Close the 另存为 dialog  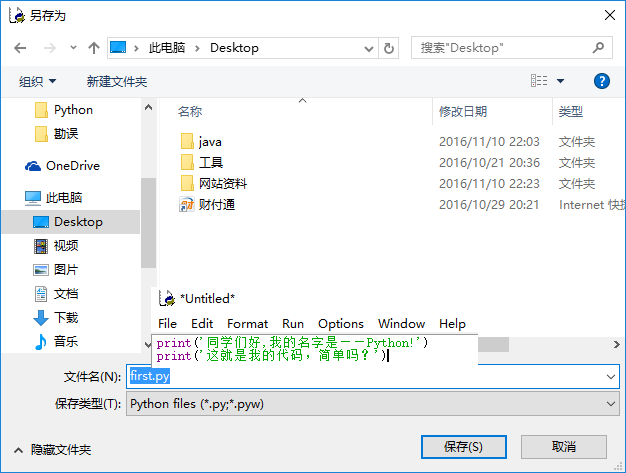pyautogui.click(x=610, y=15)
